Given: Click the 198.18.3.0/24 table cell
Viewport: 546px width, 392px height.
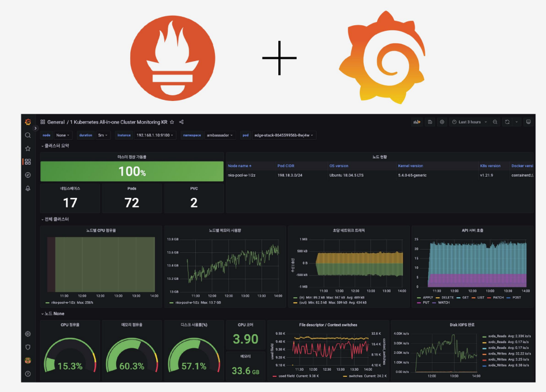Looking at the screenshot, I should [290, 176].
